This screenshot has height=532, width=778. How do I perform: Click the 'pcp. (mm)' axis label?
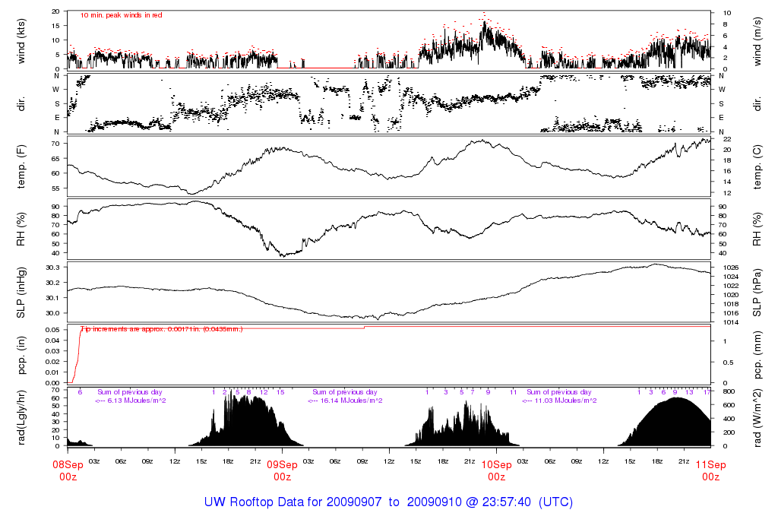(757, 356)
